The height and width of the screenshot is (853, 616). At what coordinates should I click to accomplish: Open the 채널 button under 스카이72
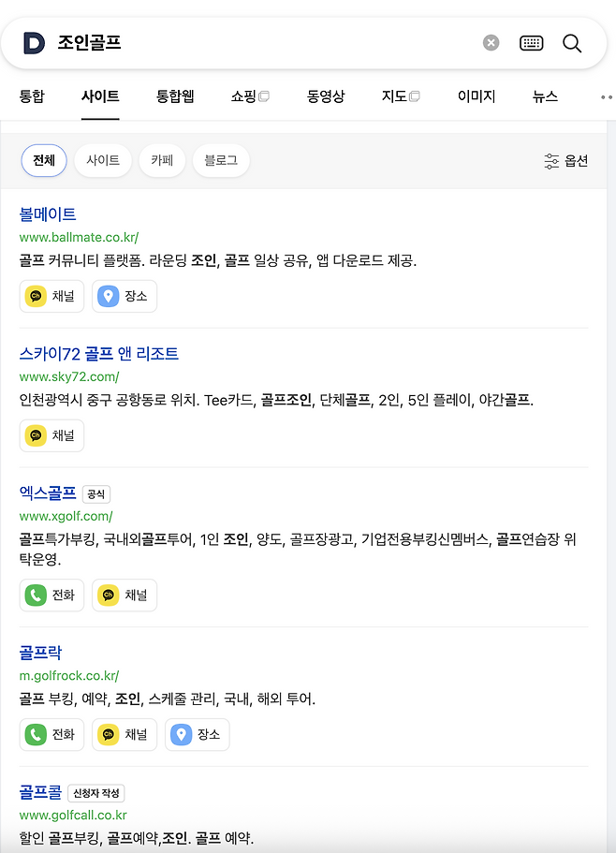pos(51,435)
